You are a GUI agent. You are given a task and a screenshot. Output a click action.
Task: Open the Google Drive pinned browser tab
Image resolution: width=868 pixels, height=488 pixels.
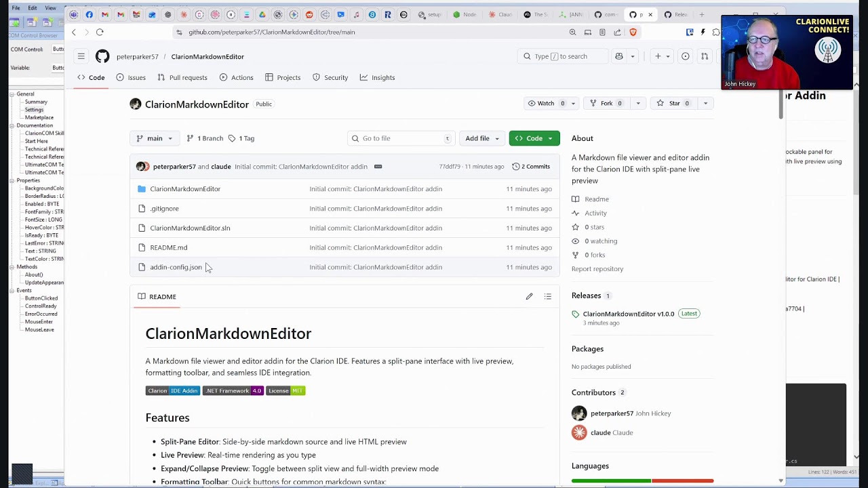click(262, 14)
